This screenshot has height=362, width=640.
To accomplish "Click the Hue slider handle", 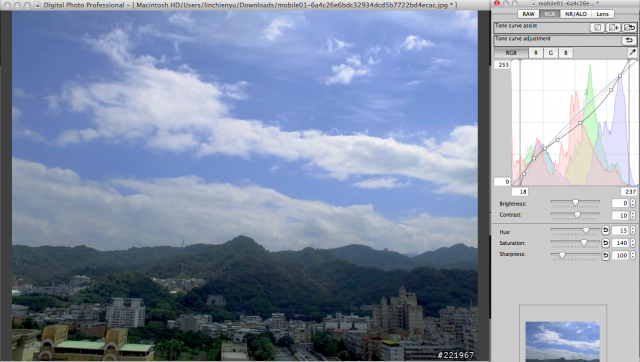I will [586, 231].
